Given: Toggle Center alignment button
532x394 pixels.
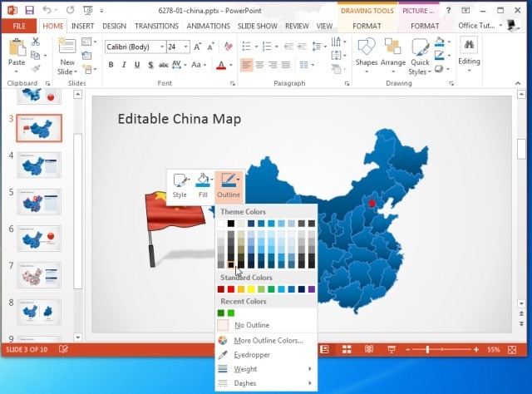Looking at the screenshot, I should point(260,65).
